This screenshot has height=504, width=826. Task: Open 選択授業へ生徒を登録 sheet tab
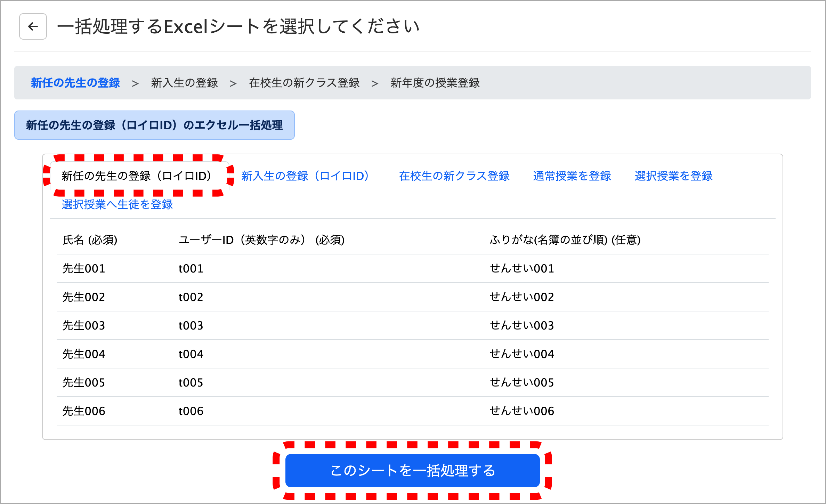point(117,204)
